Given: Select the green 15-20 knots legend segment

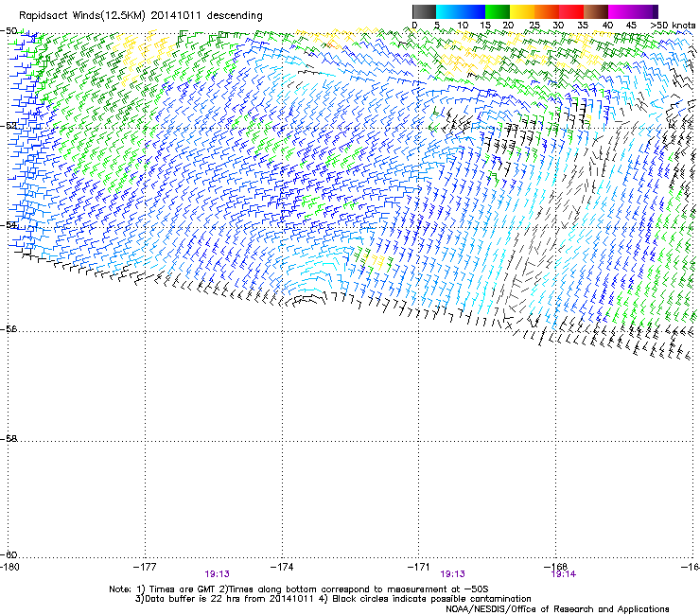Looking at the screenshot, I should [498, 11].
